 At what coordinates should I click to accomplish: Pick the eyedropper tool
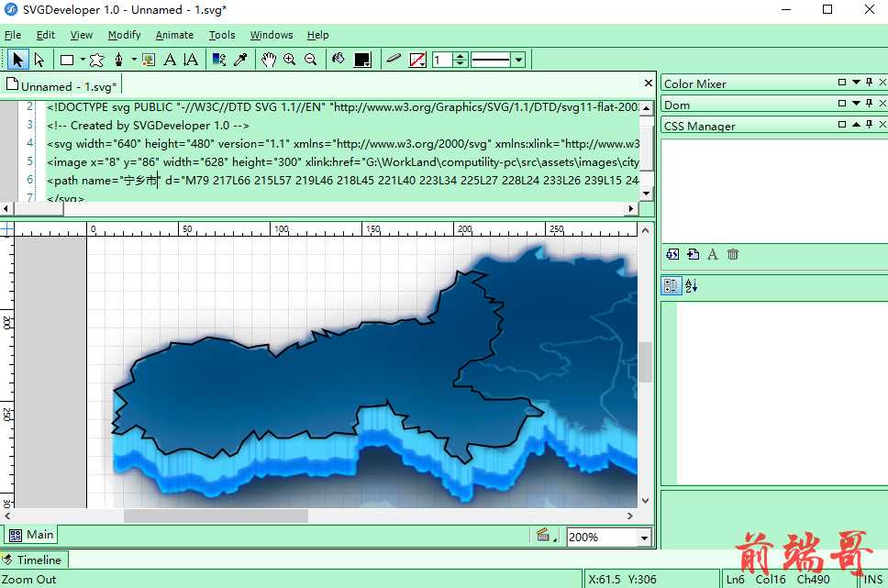[240, 60]
